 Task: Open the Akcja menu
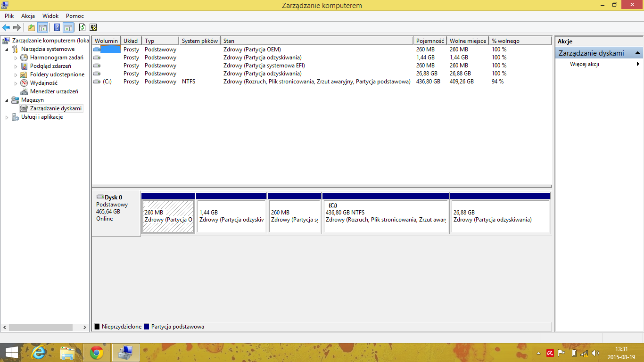click(28, 16)
